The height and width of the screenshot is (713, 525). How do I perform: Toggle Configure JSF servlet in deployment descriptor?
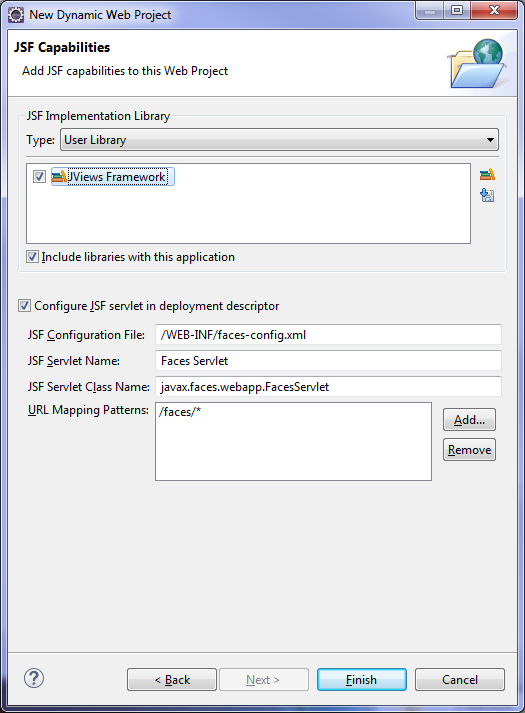point(25,306)
